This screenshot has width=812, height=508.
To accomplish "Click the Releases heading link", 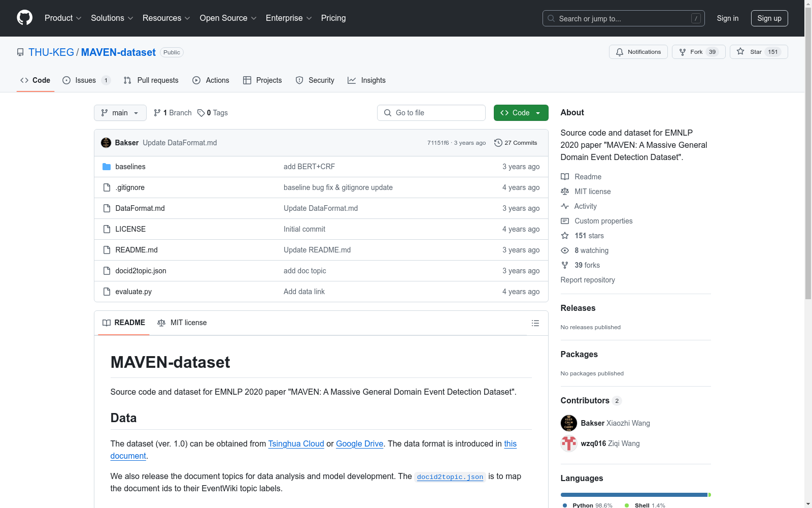I will tap(578, 308).
